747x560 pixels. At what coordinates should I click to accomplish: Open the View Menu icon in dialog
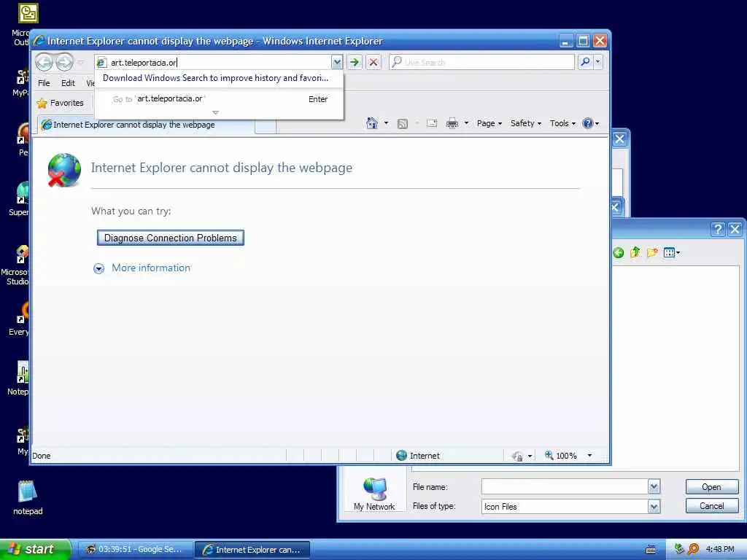tap(671, 253)
